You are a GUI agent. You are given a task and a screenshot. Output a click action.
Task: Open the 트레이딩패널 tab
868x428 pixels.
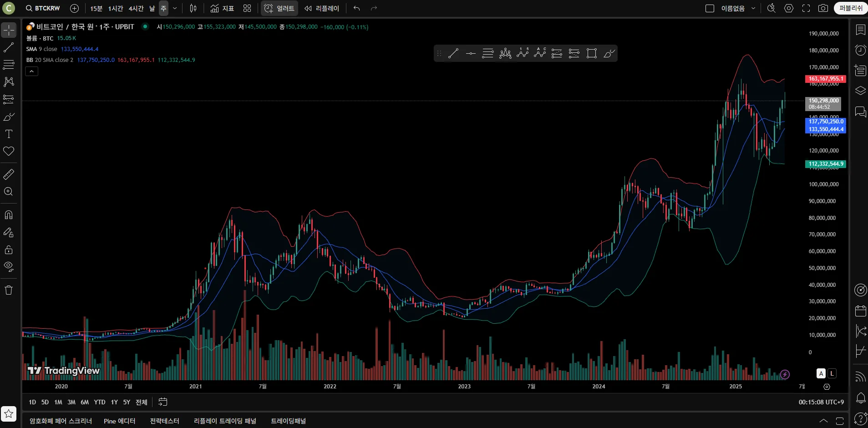pyautogui.click(x=288, y=421)
